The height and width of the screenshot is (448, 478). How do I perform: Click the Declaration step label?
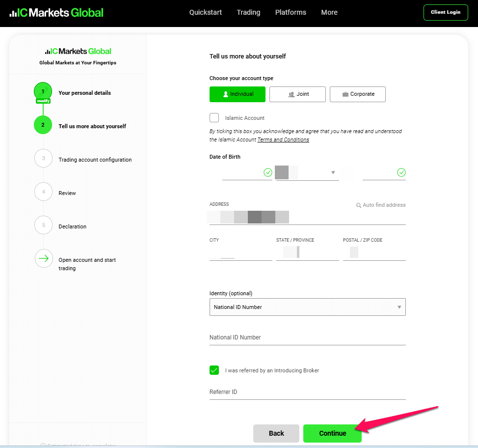72,226
